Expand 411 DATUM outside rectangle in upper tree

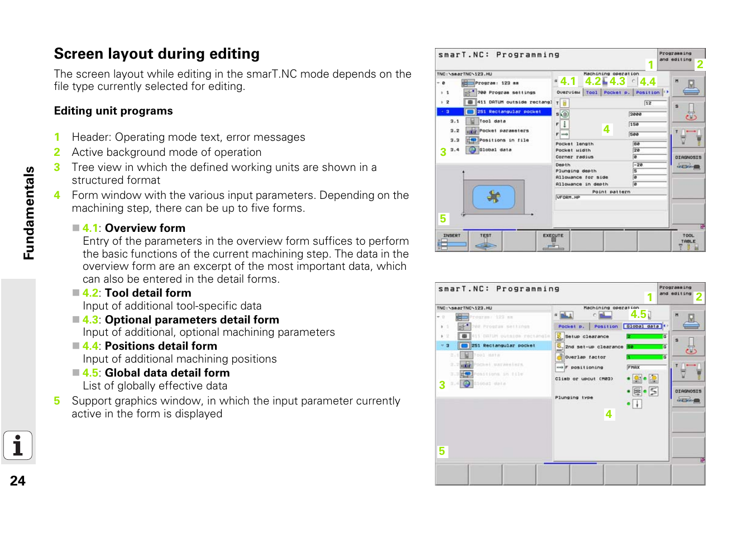[442, 102]
